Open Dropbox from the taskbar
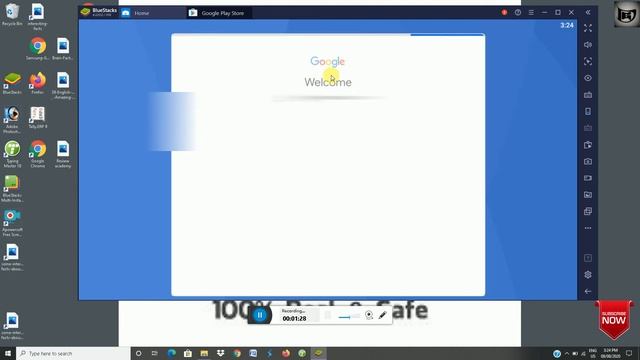 click(220, 353)
